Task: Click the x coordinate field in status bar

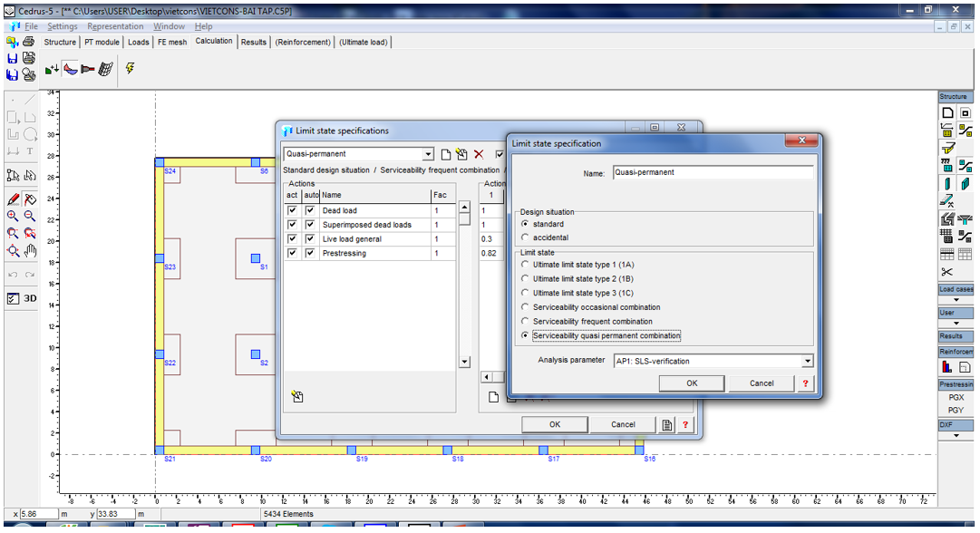Action: [x=39, y=514]
